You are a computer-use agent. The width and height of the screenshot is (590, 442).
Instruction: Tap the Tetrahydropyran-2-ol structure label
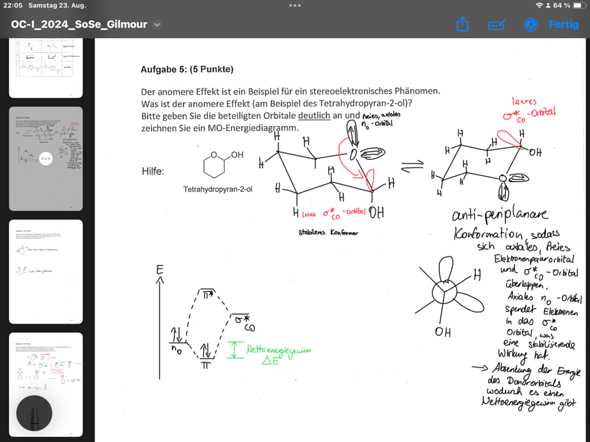(217, 189)
